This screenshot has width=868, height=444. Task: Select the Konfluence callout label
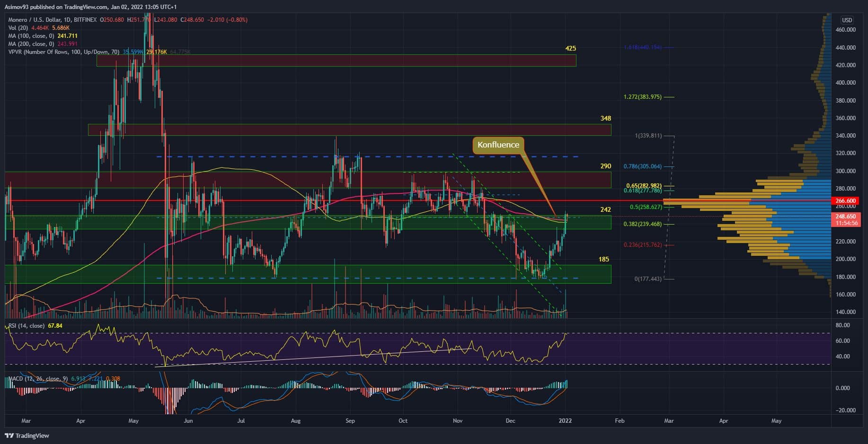point(498,145)
